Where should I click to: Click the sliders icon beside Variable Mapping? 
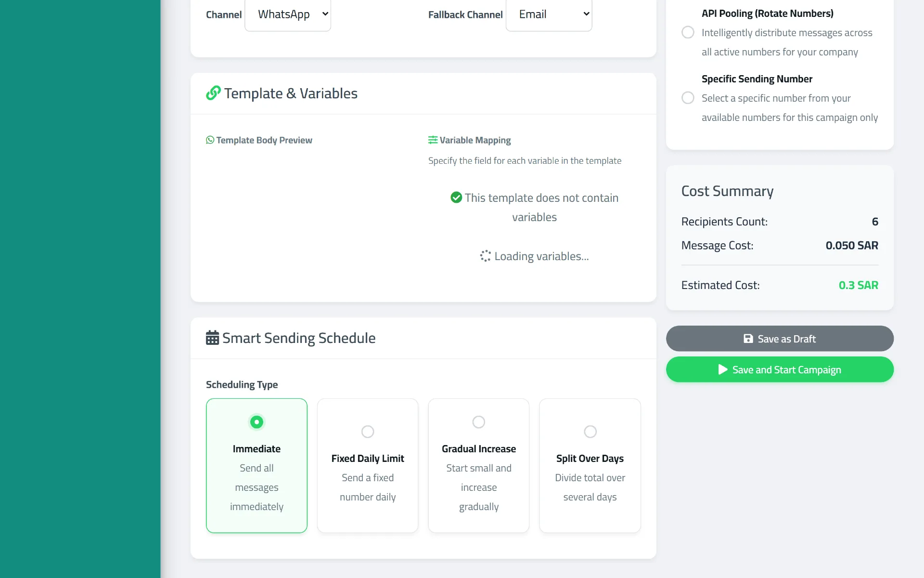point(433,140)
